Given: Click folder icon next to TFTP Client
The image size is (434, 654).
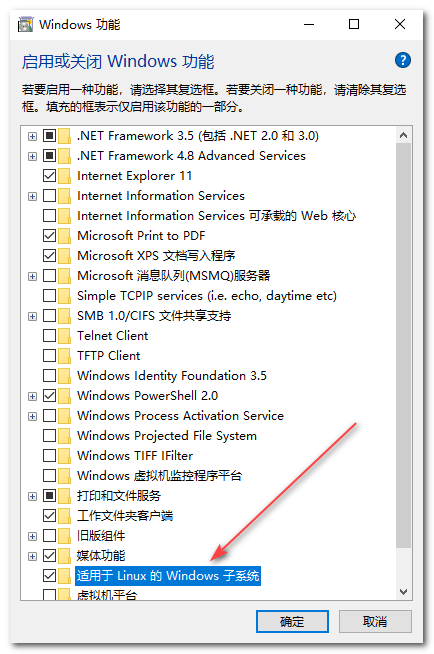Looking at the screenshot, I should tap(65, 356).
